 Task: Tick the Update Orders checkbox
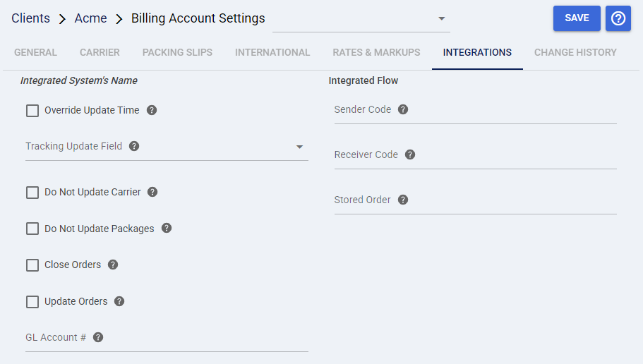pyautogui.click(x=32, y=302)
